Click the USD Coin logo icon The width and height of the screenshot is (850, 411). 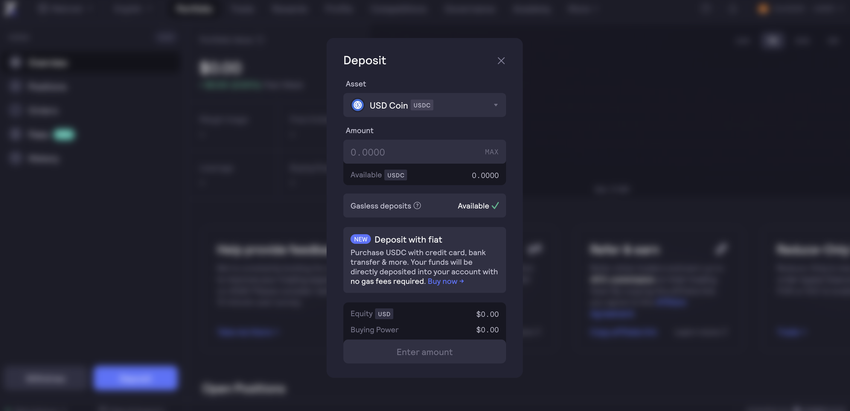[x=357, y=105]
